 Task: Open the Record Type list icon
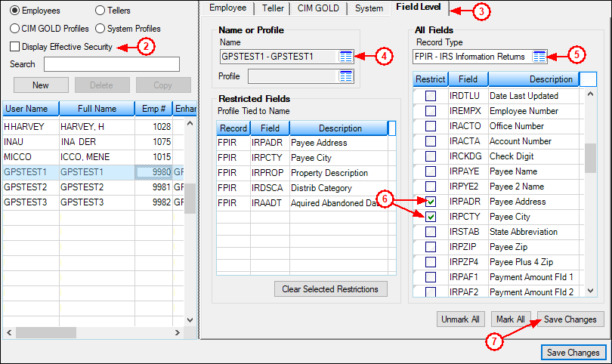tap(539, 57)
